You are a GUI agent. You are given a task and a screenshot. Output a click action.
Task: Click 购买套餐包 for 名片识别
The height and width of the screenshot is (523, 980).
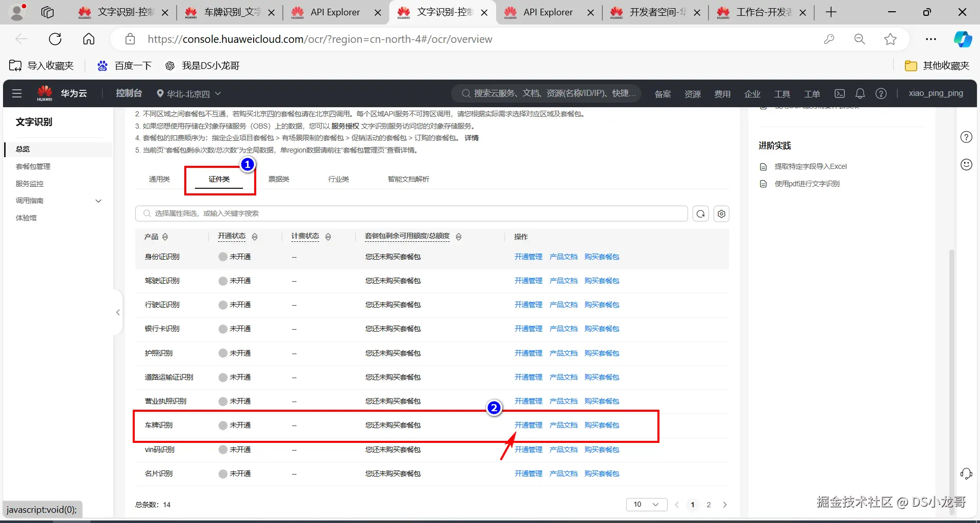(x=602, y=474)
